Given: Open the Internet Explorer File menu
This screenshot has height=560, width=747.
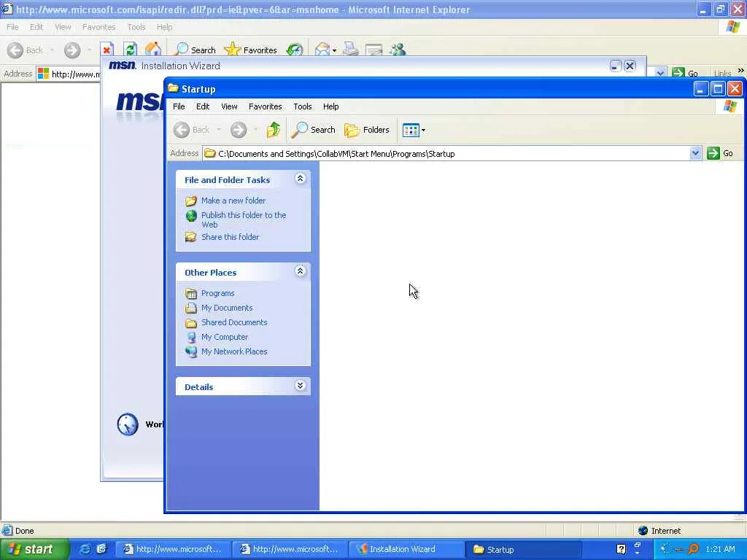Looking at the screenshot, I should coord(12,27).
